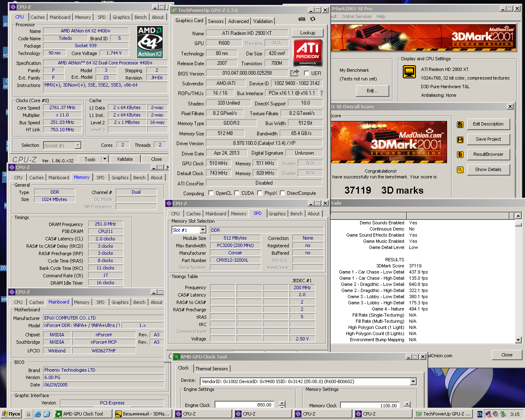
Task: Click the 37119 3D marks score text
Action: pos(383,190)
